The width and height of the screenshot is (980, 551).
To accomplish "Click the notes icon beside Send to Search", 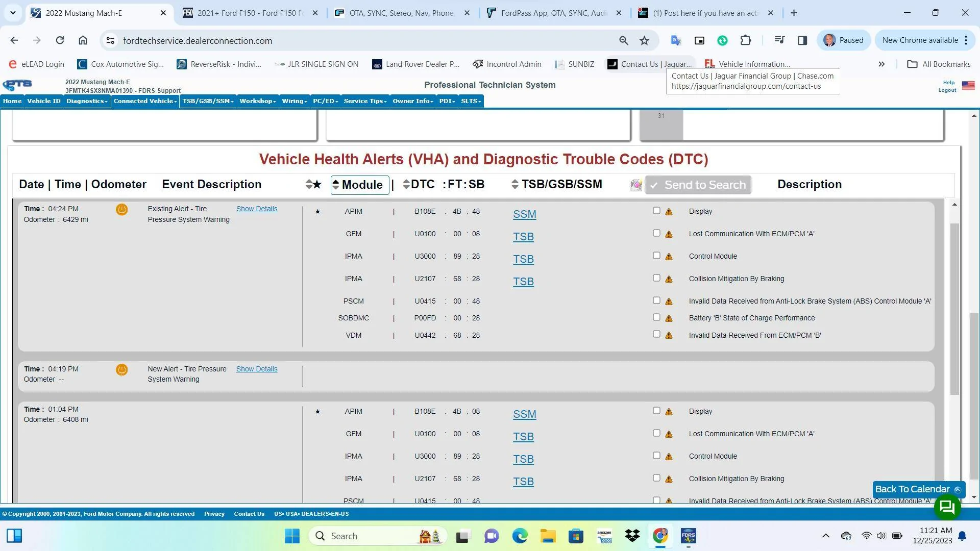I will coord(636,185).
